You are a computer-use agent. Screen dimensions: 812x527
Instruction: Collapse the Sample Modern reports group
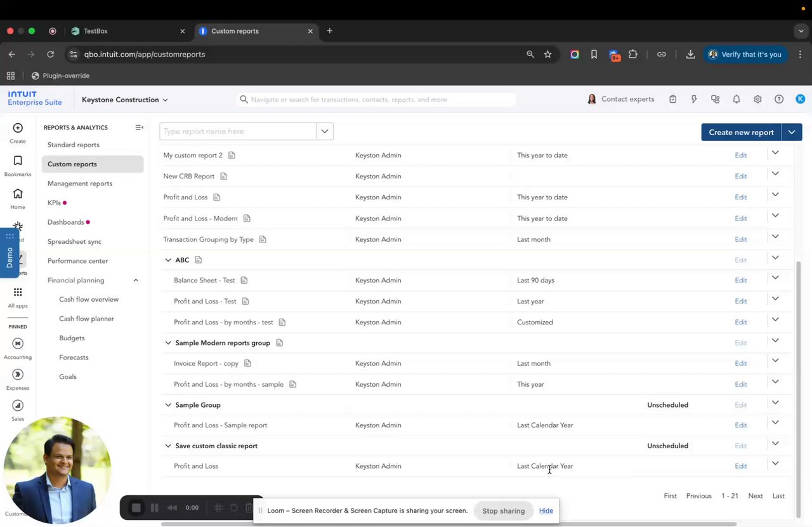(x=168, y=343)
